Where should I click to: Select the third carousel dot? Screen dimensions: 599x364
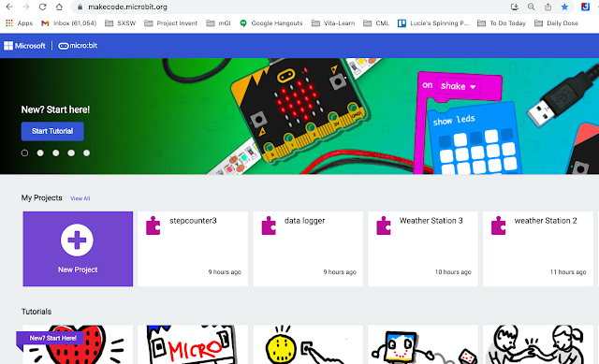pyautogui.click(x=56, y=153)
